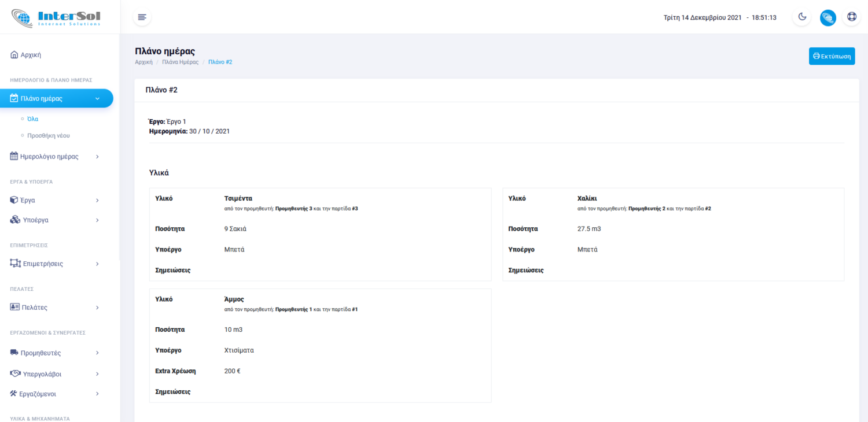Click the home icon beside Αρχική
The image size is (868, 422).
[14, 55]
